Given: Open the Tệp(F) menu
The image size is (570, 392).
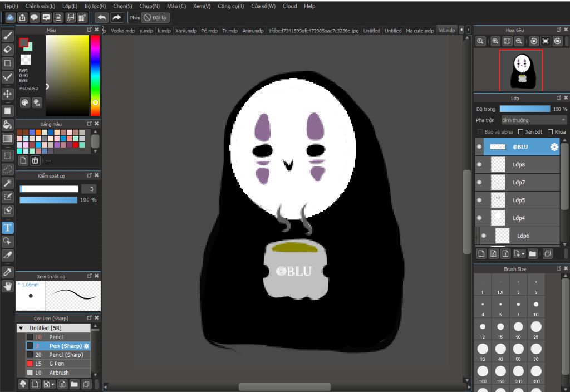Looking at the screenshot, I should point(11,6).
